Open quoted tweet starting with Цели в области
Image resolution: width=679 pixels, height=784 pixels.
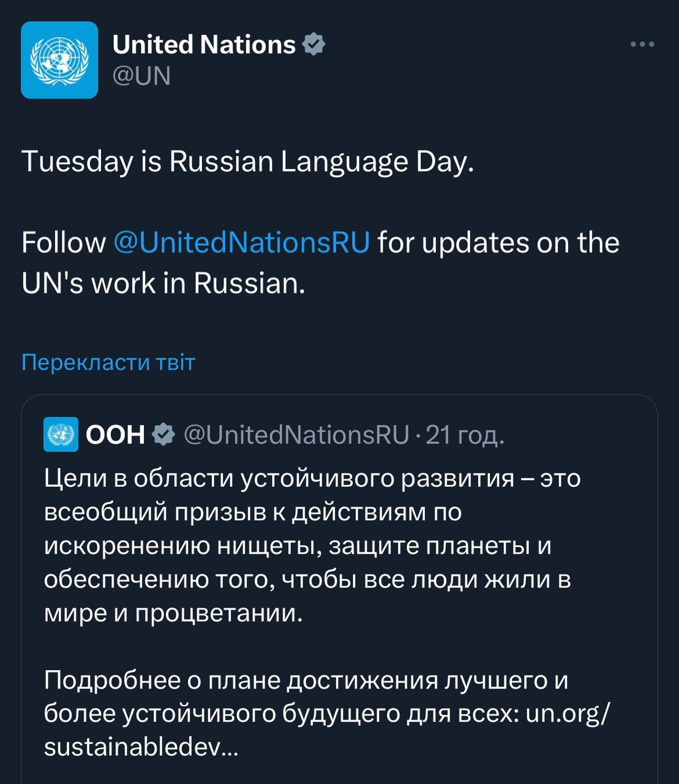312,478
